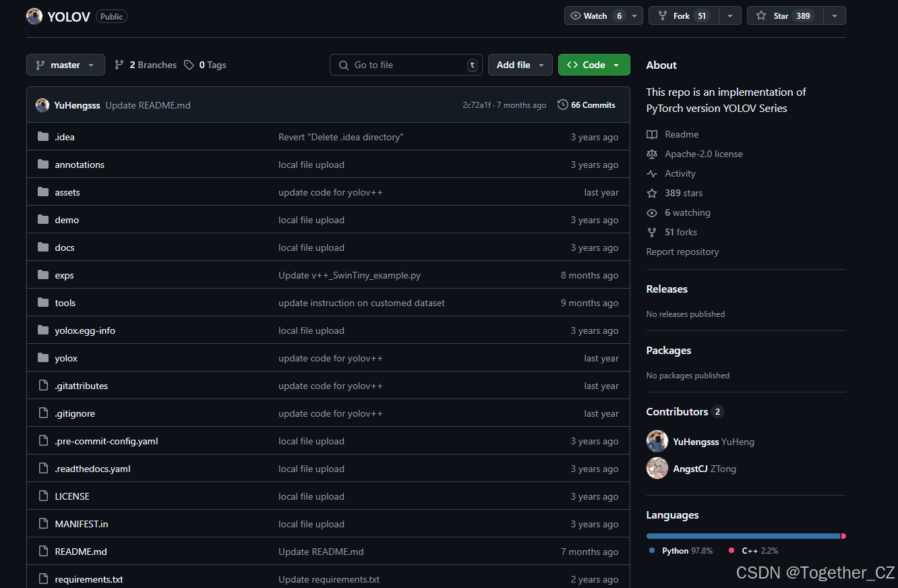The width and height of the screenshot is (898, 588).
Task: Click the file icon beside .gitignore
Action: (43, 413)
